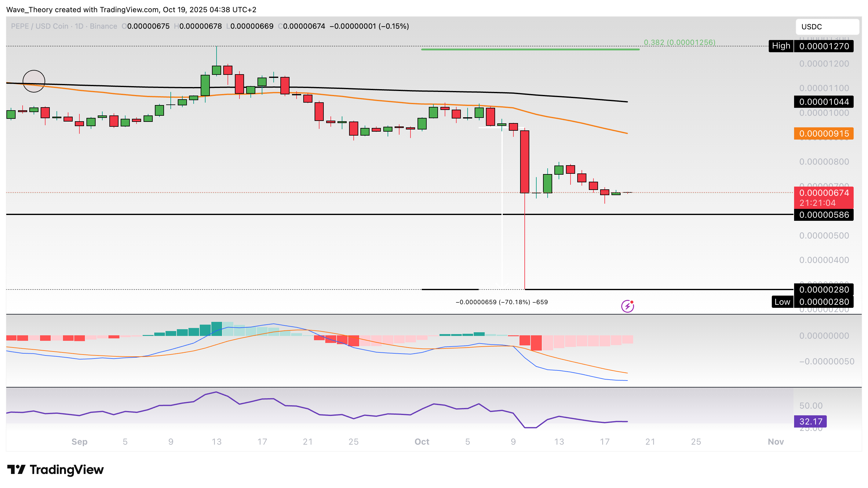Click the orange moving-average label 0.00000915
This screenshot has height=488, width=868.
[x=824, y=134]
